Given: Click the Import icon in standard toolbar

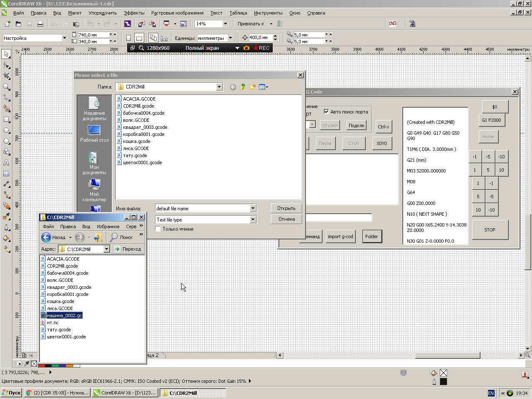Looking at the screenshot, I should coord(142,24).
